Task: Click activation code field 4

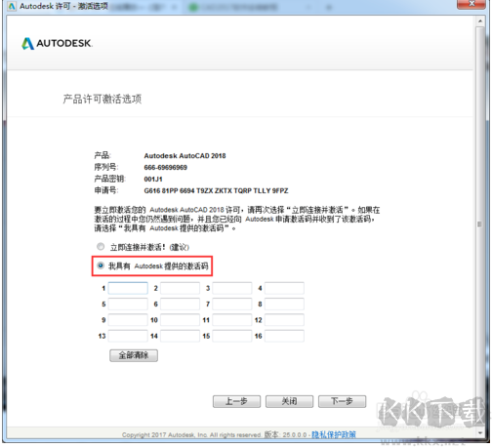Action: click(284, 288)
